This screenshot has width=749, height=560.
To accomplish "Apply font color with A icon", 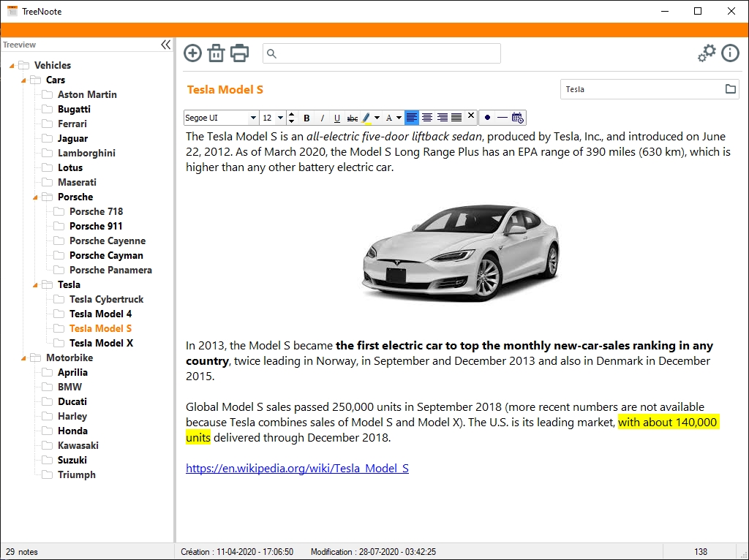I will tap(389, 118).
